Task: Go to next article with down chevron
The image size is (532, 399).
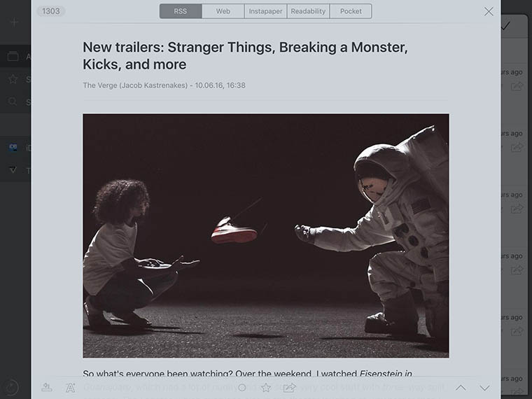Action: coord(484,388)
